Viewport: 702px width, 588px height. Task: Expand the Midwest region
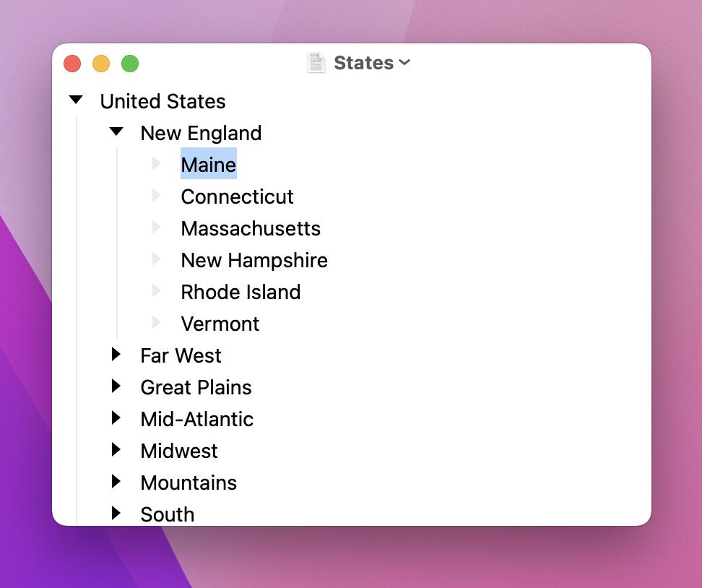[x=116, y=449]
